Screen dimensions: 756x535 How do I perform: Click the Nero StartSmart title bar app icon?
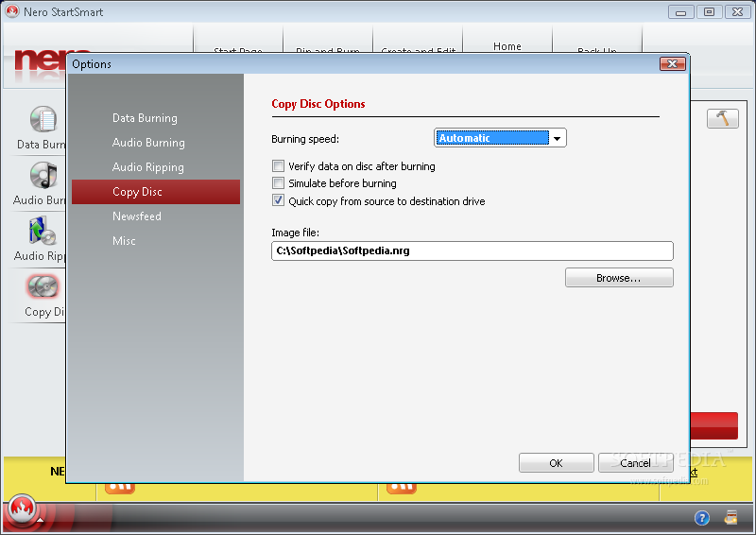point(12,11)
